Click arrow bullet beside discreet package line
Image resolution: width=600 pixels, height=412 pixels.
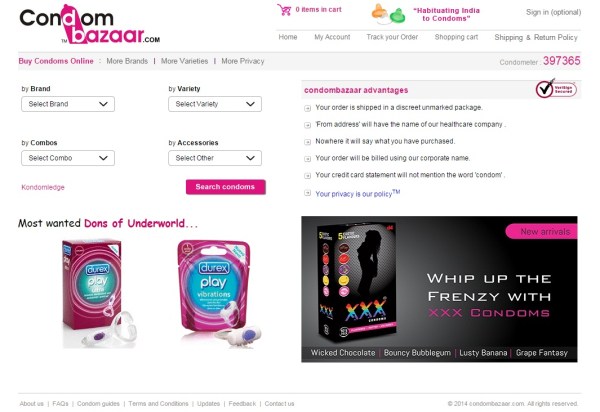tap(307, 108)
